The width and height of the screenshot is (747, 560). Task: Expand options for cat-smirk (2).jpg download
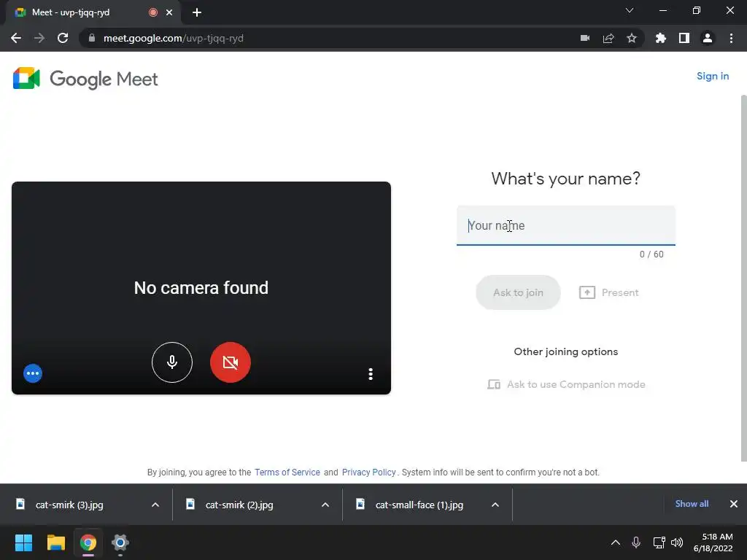pos(325,505)
